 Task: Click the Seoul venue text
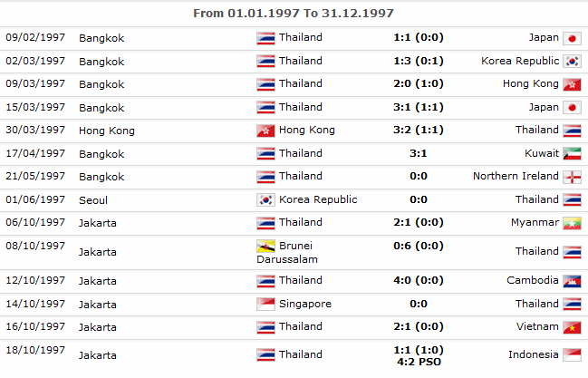click(x=93, y=200)
